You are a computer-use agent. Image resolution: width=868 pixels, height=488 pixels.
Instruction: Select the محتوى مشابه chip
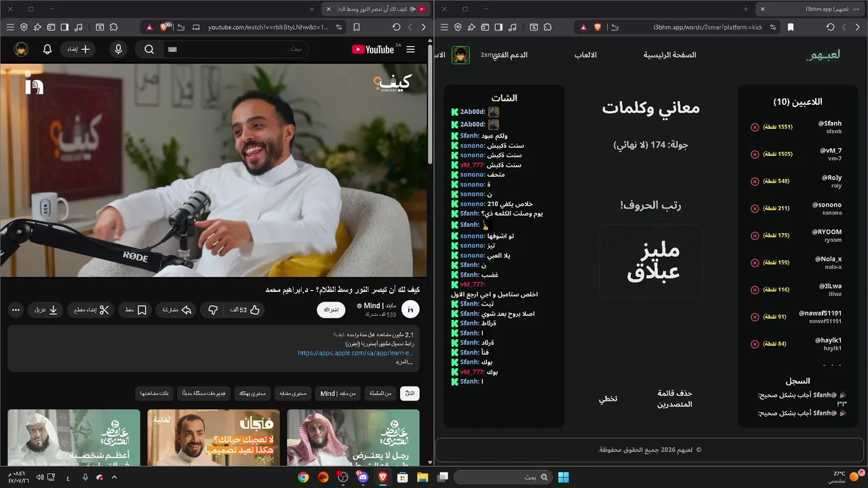294,393
